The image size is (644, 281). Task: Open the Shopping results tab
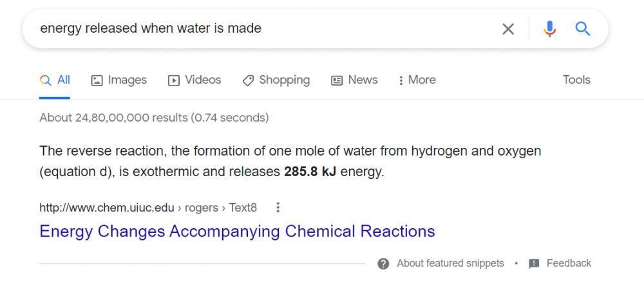pos(284,80)
